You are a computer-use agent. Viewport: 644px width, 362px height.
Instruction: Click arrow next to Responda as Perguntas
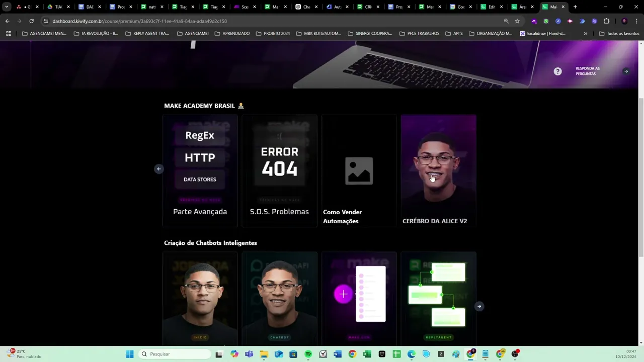[626, 71]
